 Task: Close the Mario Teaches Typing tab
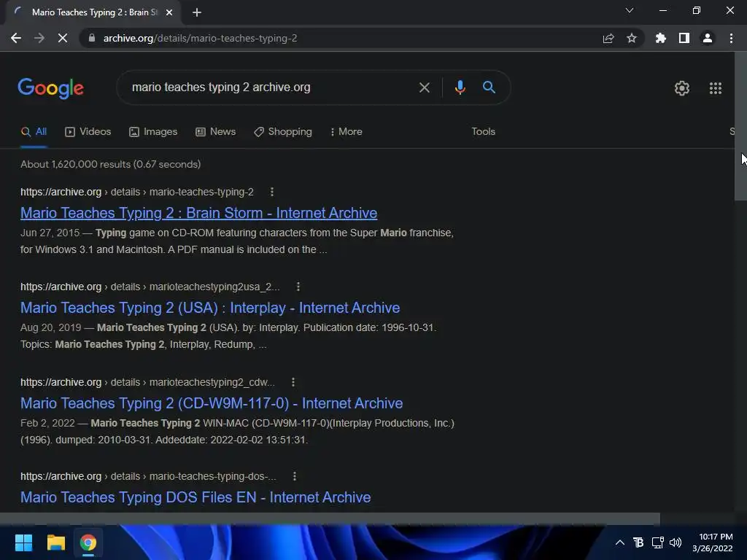(x=169, y=12)
